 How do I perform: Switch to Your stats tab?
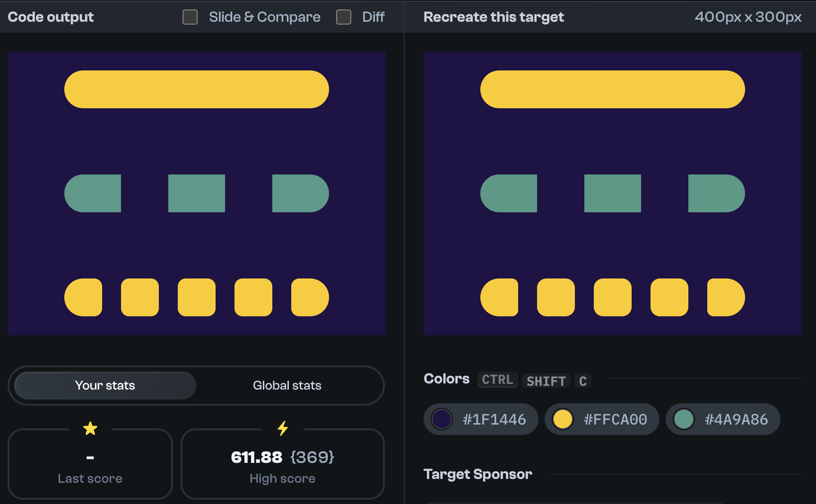click(x=105, y=385)
